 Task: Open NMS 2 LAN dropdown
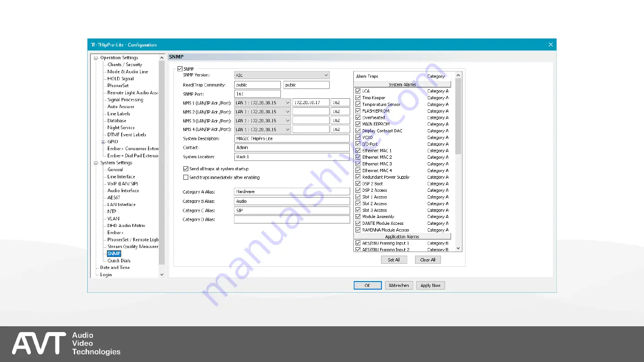click(x=263, y=112)
